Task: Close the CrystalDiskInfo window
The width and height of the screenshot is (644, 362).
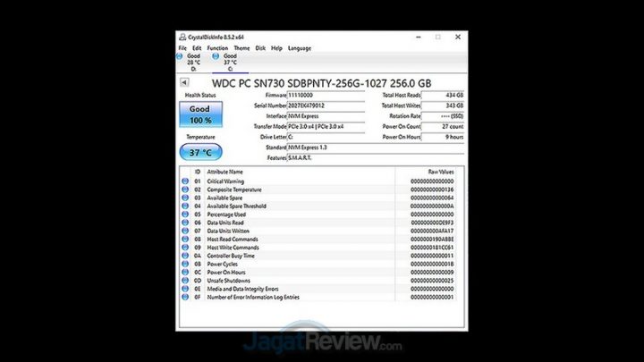Action: coord(458,37)
